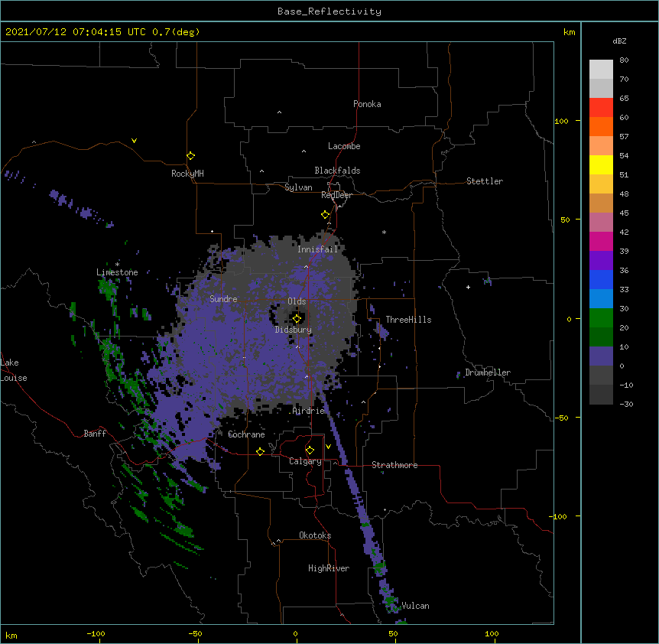The image size is (659, 644).
Task: Click the Blackfalds label
Action: 337,171
